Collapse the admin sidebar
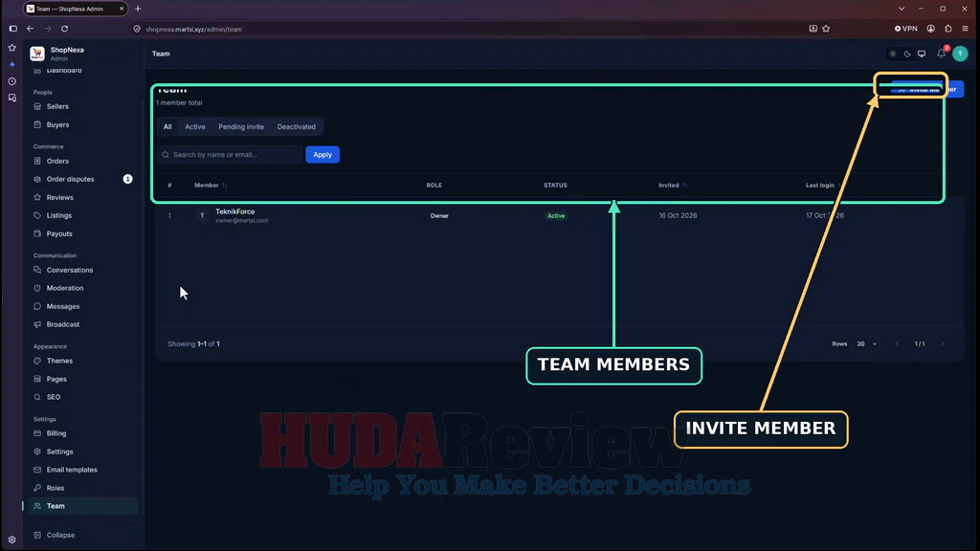The width and height of the screenshot is (980, 551). pyautogui.click(x=60, y=535)
